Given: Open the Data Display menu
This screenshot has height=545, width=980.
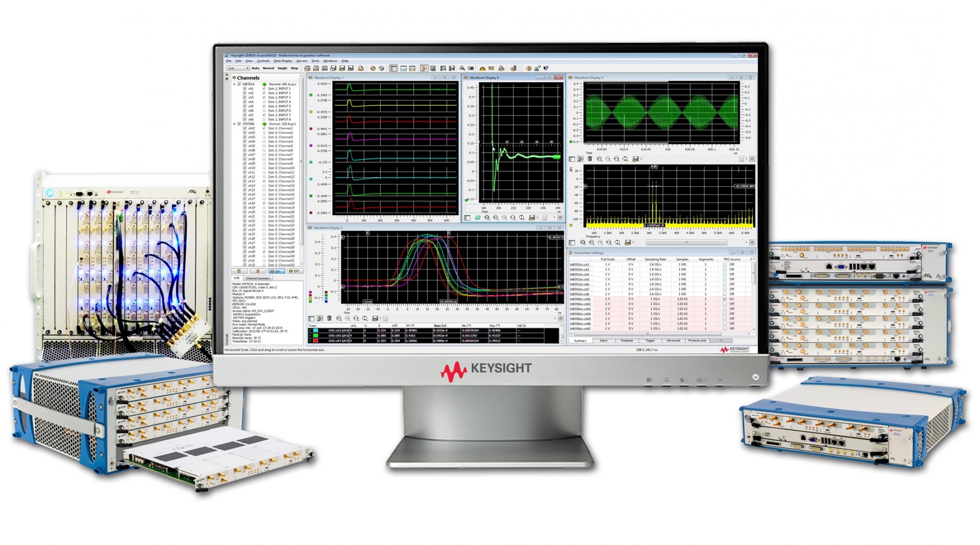Looking at the screenshot, I should coord(283,61).
